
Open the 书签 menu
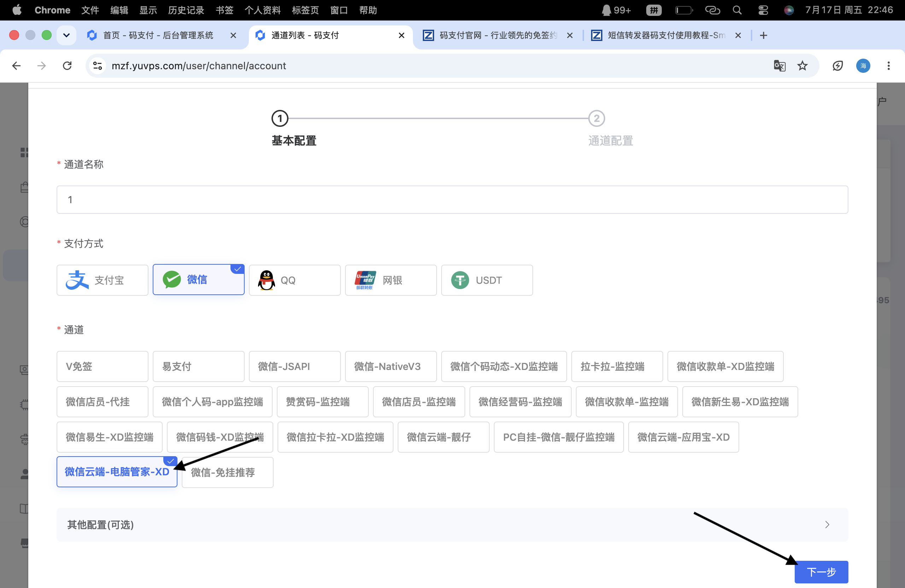click(x=224, y=10)
